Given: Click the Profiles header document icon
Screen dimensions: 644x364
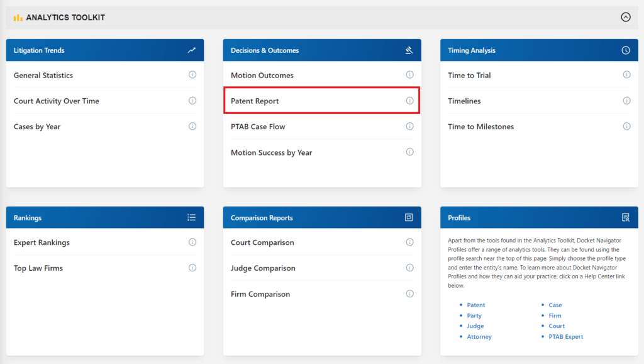Looking at the screenshot, I should [626, 217].
